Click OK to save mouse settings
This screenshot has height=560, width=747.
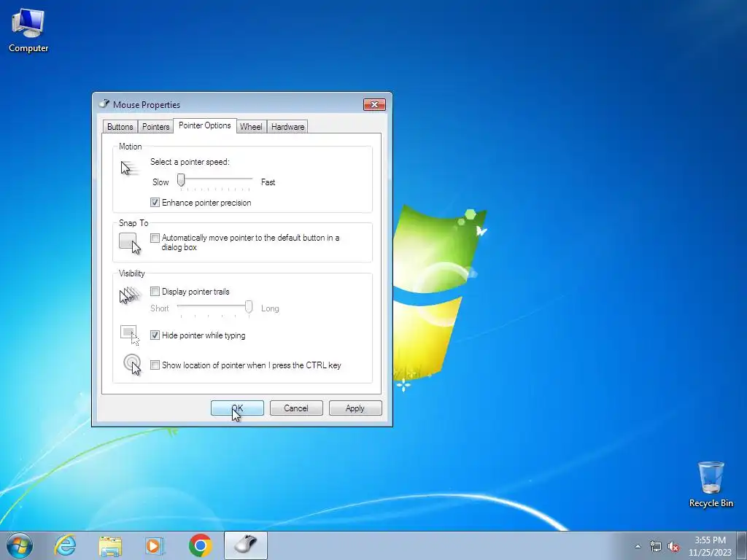(x=237, y=408)
